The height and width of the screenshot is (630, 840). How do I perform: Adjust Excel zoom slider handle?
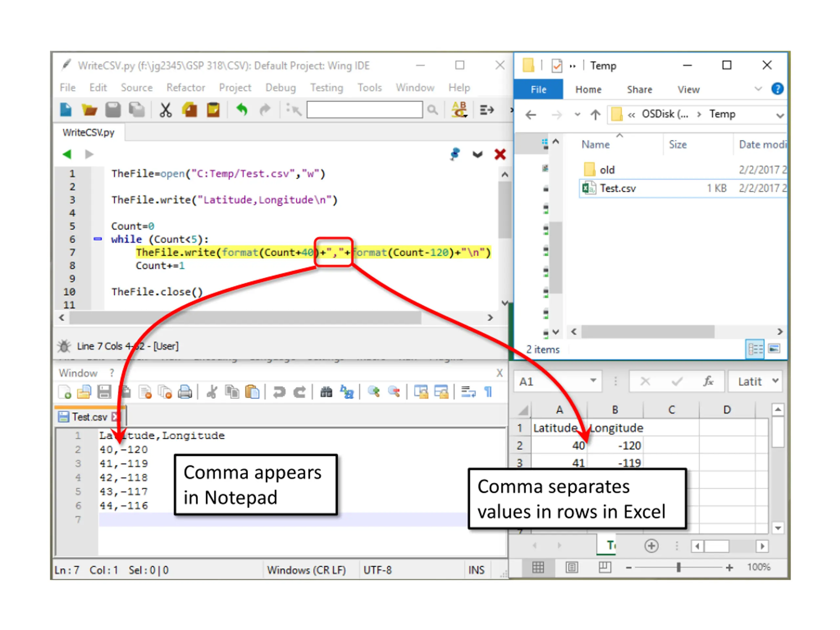coord(678,567)
